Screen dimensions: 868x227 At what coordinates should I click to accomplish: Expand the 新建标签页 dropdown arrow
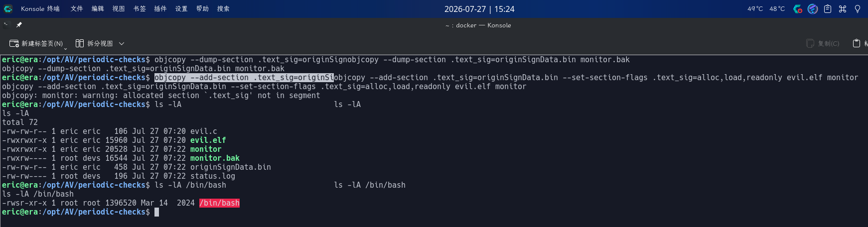point(65,48)
